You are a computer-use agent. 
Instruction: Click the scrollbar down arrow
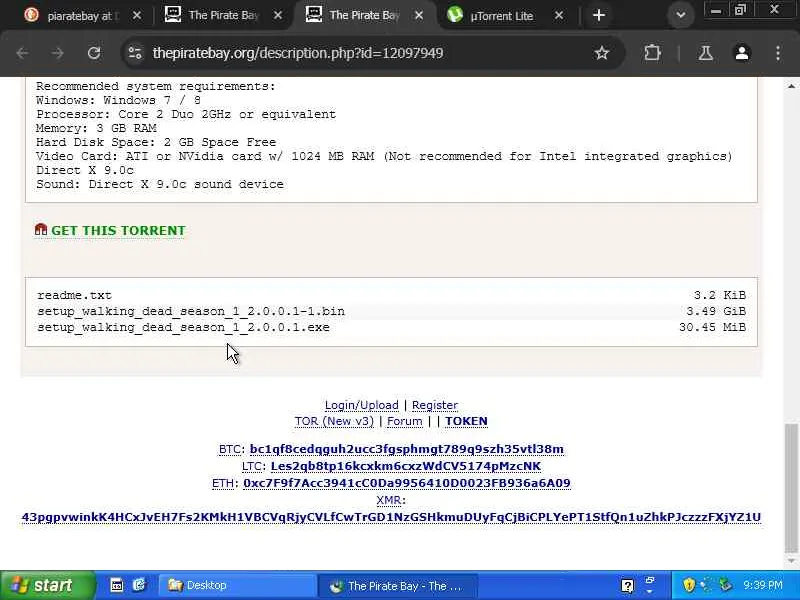[x=791, y=561]
